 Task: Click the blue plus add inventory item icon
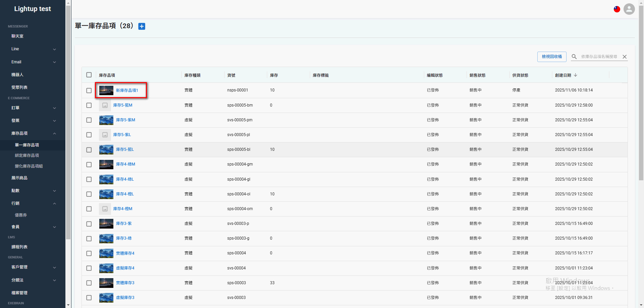142,26
